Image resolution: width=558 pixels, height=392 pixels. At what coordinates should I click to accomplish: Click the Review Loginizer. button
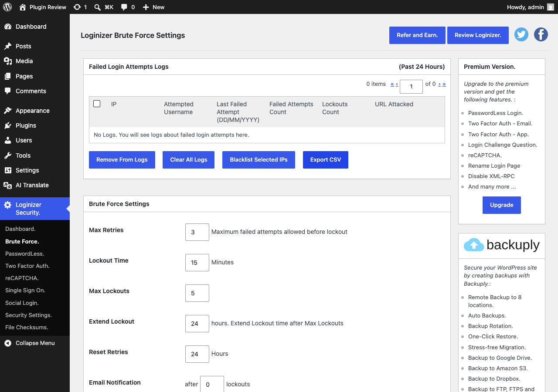[x=478, y=35]
